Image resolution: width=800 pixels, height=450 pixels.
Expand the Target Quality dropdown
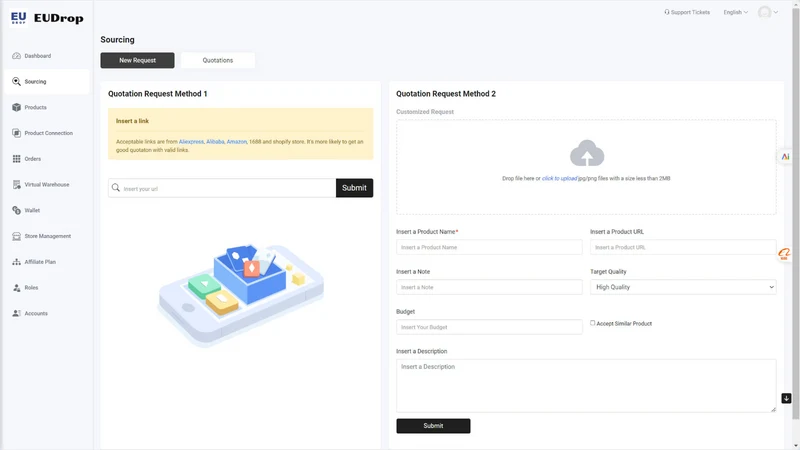click(683, 287)
